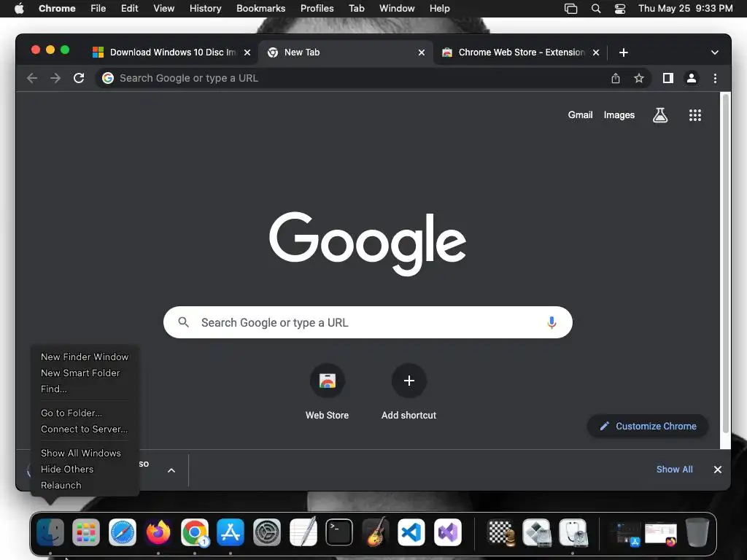Switch to Chrome Web Store tab
This screenshot has width=747, height=560.
pyautogui.click(x=521, y=52)
